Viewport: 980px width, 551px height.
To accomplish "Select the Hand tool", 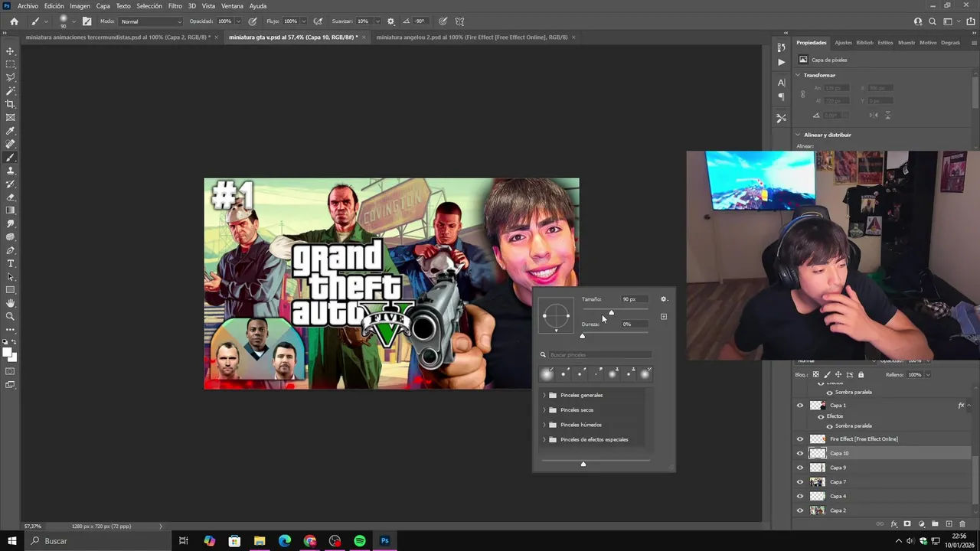I will tap(11, 304).
